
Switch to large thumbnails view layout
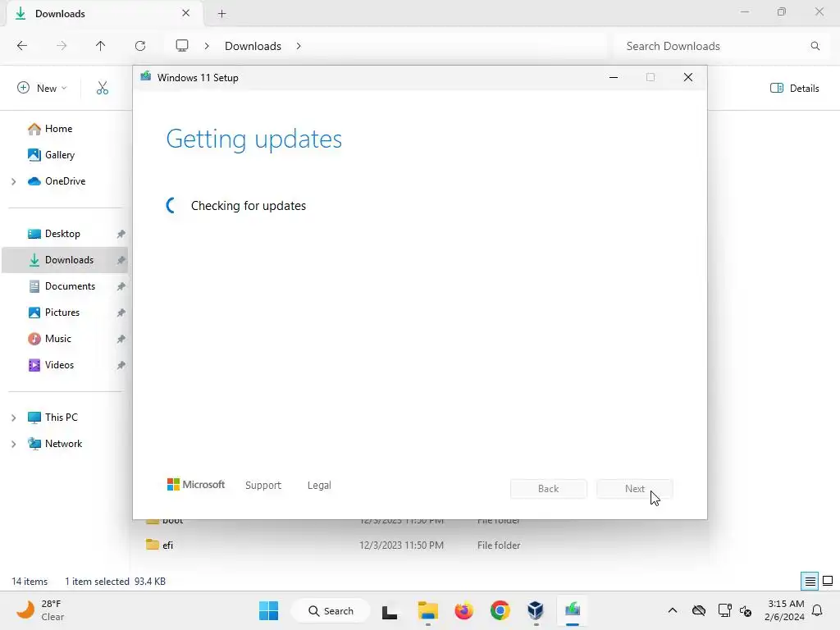(x=828, y=581)
